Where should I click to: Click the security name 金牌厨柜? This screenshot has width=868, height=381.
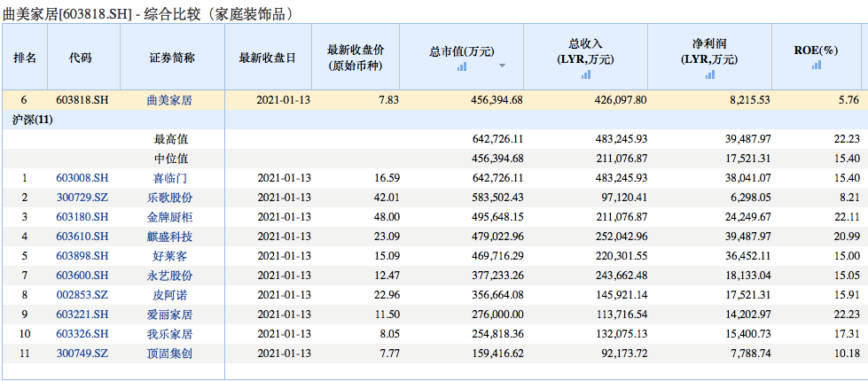pyautogui.click(x=172, y=217)
